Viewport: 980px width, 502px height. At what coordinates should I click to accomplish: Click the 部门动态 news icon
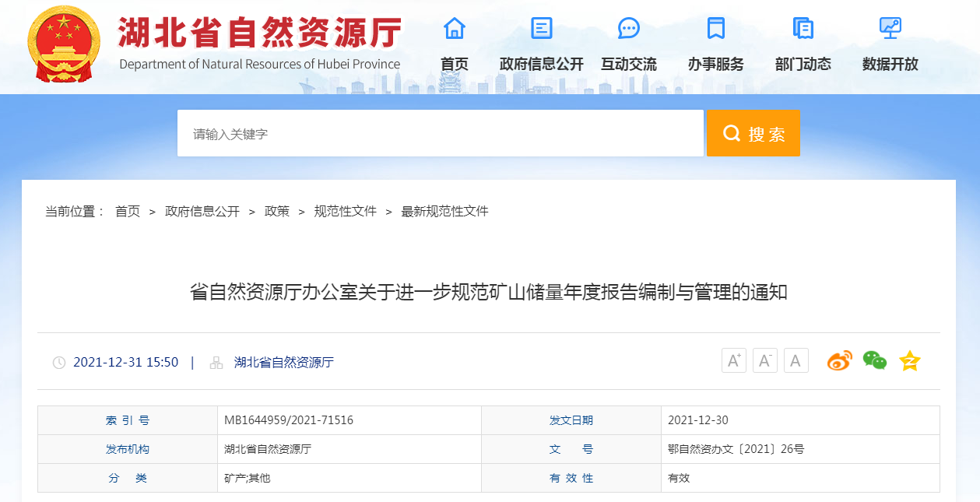click(803, 28)
